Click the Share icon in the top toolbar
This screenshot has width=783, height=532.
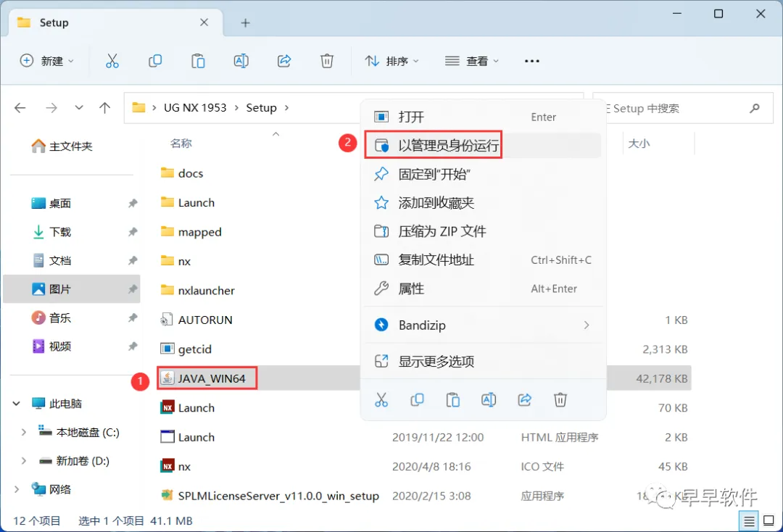coord(284,61)
